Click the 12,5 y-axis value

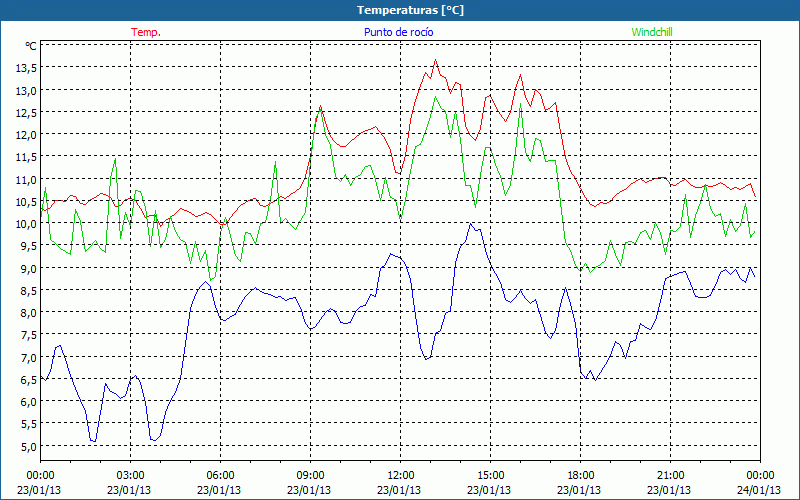point(28,112)
